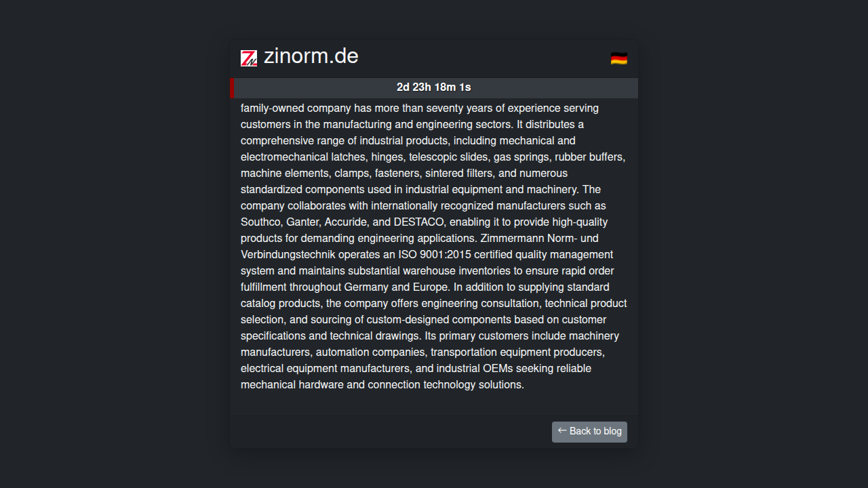Click the German flag icon
This screenshot has width=868, height=488.
click(618, 59)
